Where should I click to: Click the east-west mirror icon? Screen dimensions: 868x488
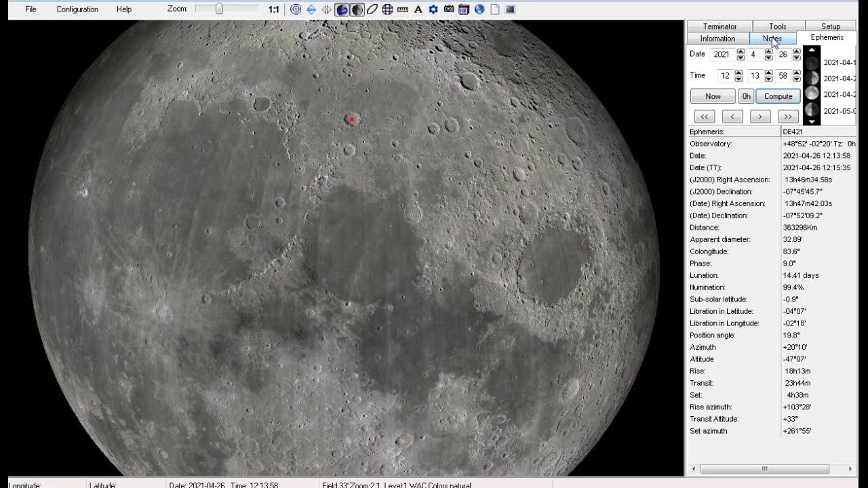[327, 9]
